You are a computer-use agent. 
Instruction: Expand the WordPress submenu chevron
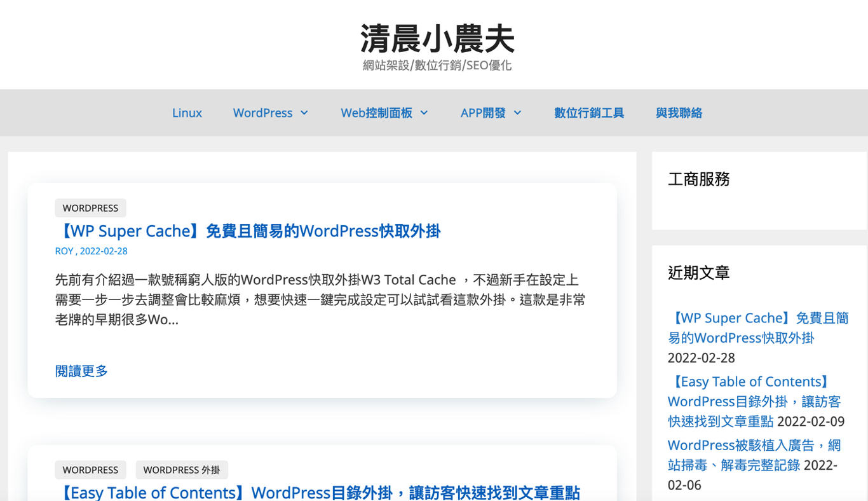pos(304,113)
